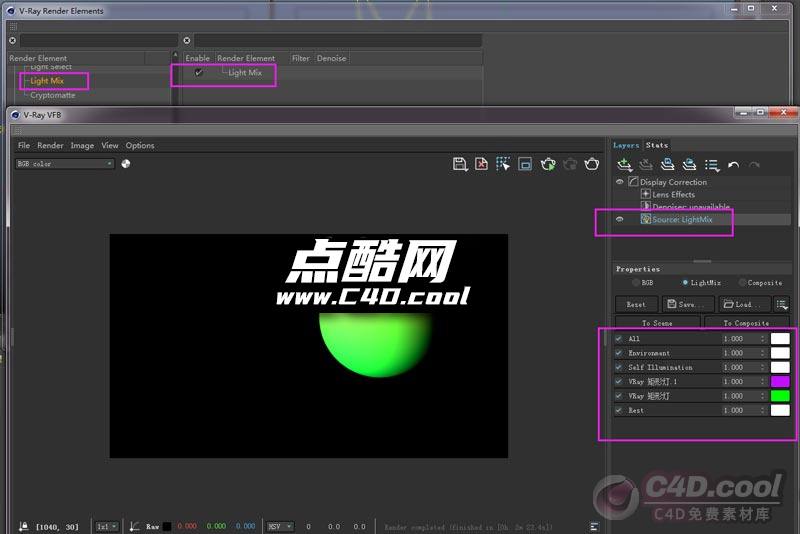Select the LightMix radio button
Image resolution: width=800 pixels, height=534 pixels.
click(685, 283)
